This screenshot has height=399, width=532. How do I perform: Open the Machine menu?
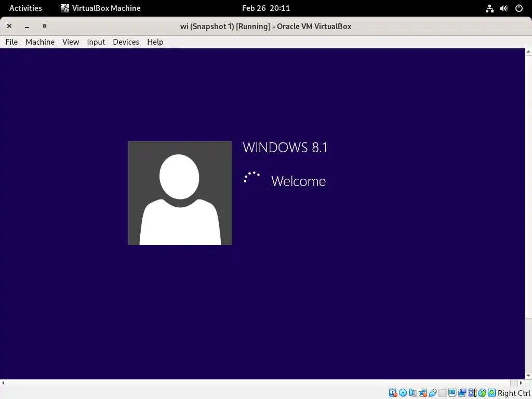40,42
